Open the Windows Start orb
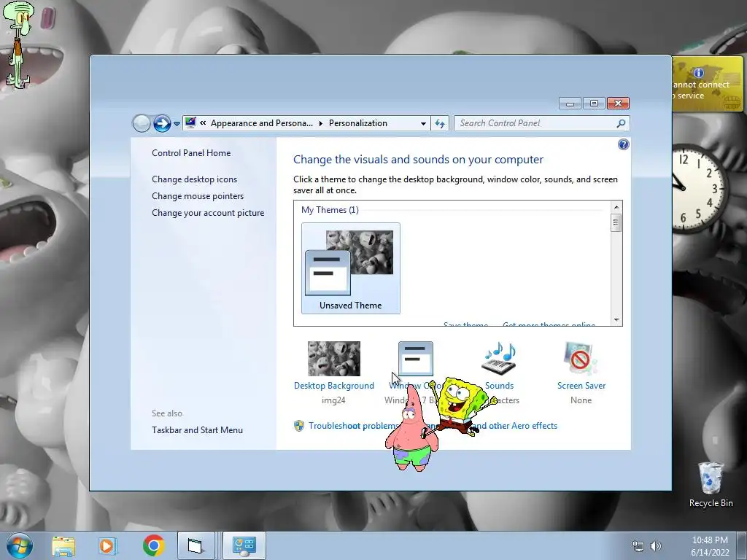Screen dimensions: 747x560 20,545
